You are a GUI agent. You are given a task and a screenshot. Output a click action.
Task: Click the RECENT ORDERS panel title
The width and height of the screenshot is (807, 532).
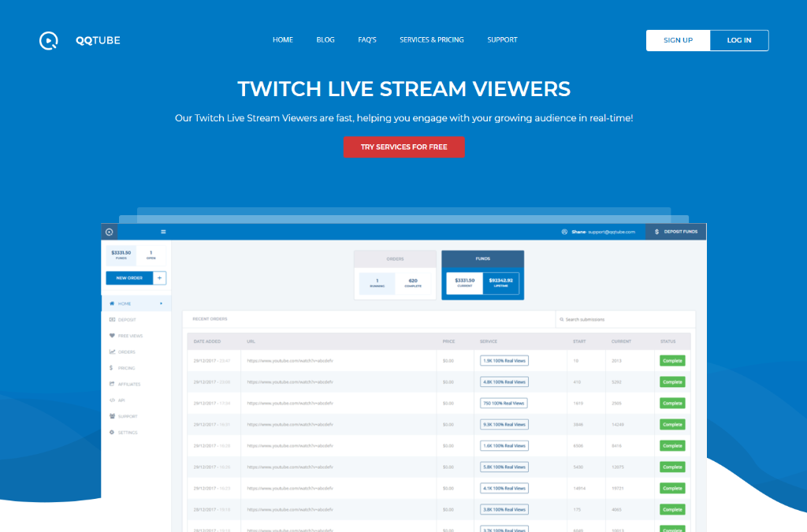(210, 319)
